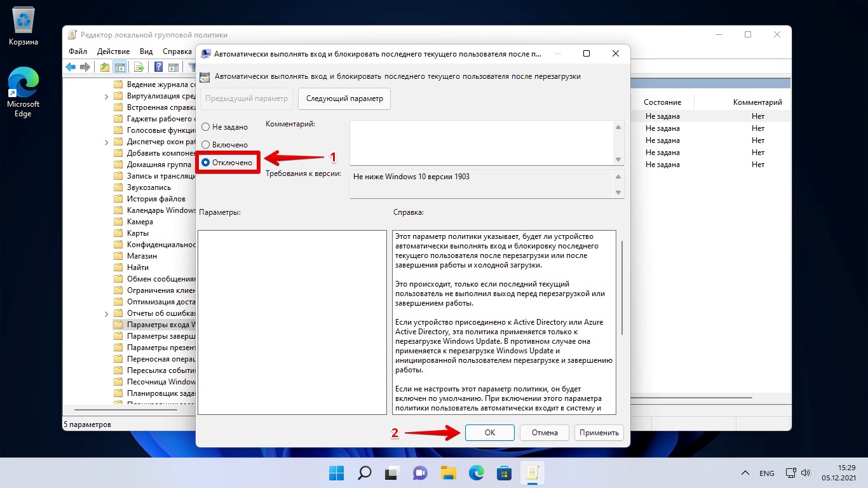This screenshot has height=488, width=868.
Task: Toggle the action pane toolbar icon
Action: (x=173, y=67)
